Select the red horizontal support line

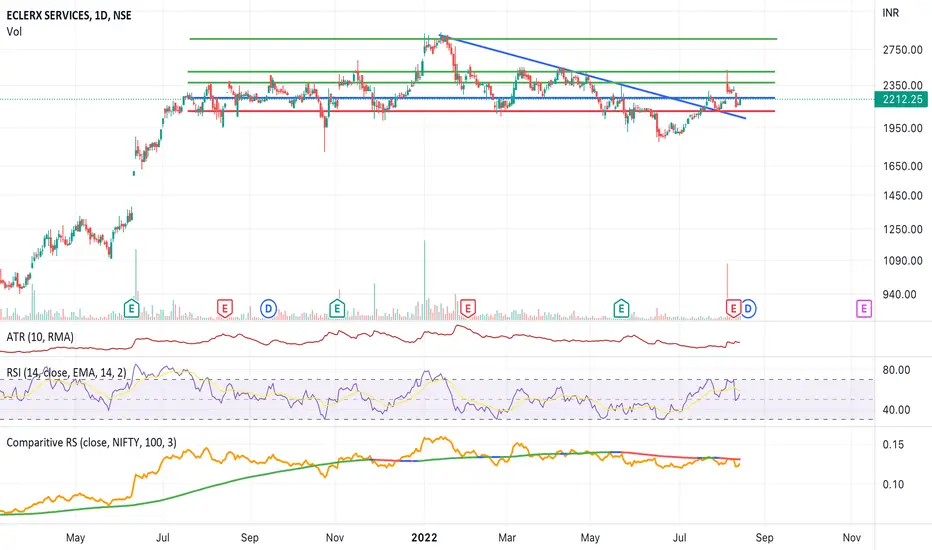click(481, 111)
